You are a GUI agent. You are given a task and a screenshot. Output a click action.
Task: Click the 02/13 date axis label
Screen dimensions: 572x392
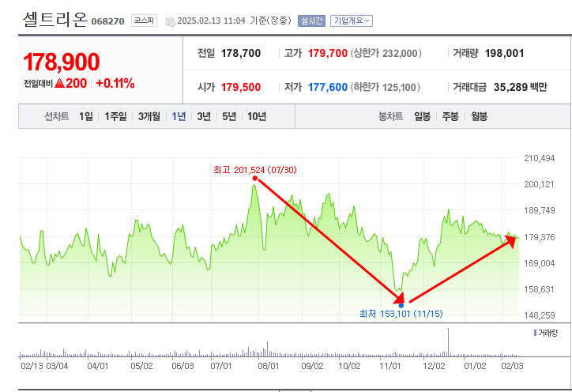pyautogui.click(x=32, y=366)
